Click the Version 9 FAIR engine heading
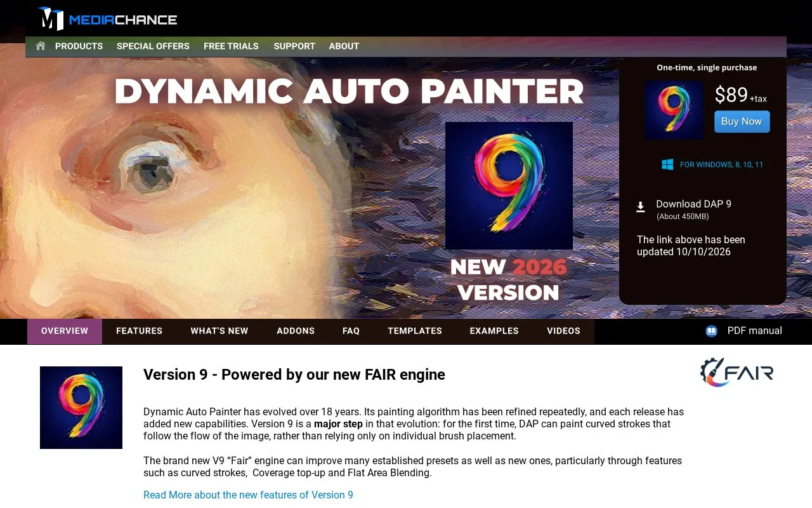812x508 pixels. 294,375
